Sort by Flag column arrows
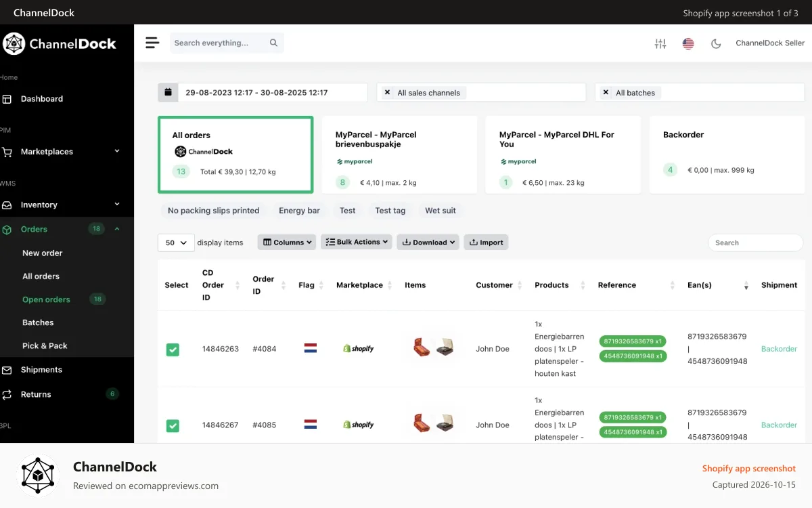 [321, 285]
